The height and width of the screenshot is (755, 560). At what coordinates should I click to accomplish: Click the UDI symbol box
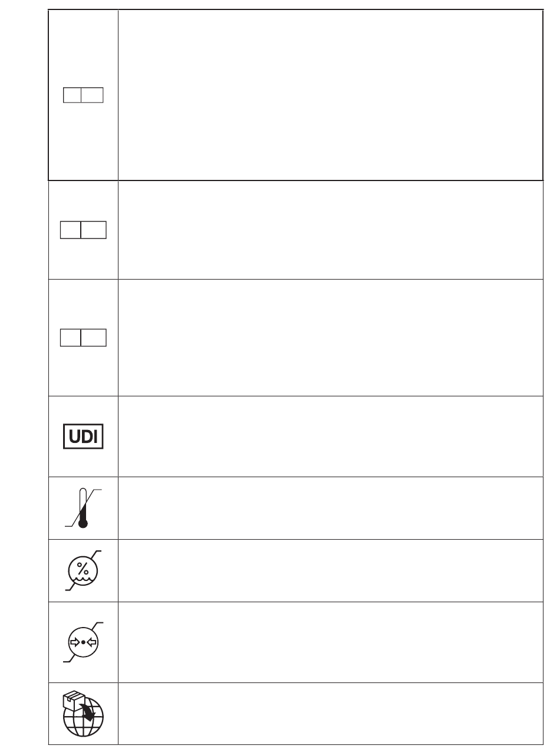83,436
